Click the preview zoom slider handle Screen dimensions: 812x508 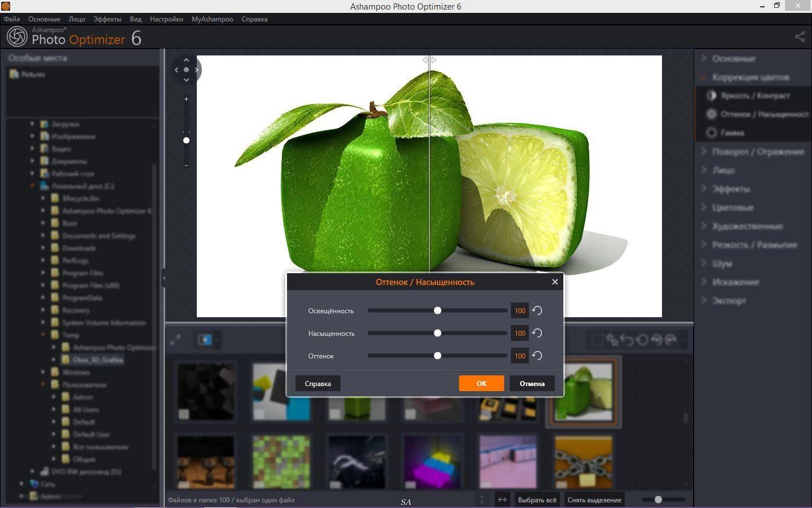[186, 141]
